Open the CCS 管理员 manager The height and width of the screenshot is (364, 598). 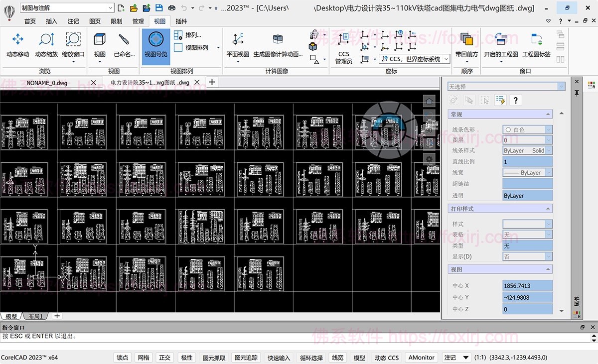click(343, 48)
